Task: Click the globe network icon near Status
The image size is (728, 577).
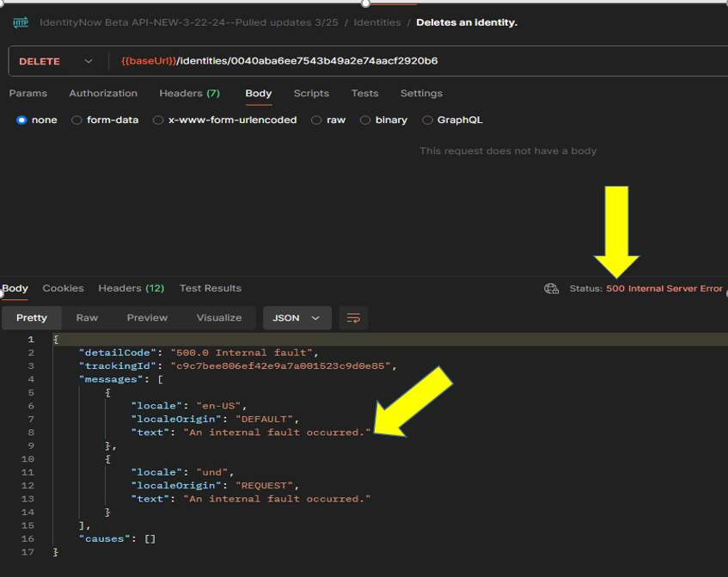Action: pos(552,289)
